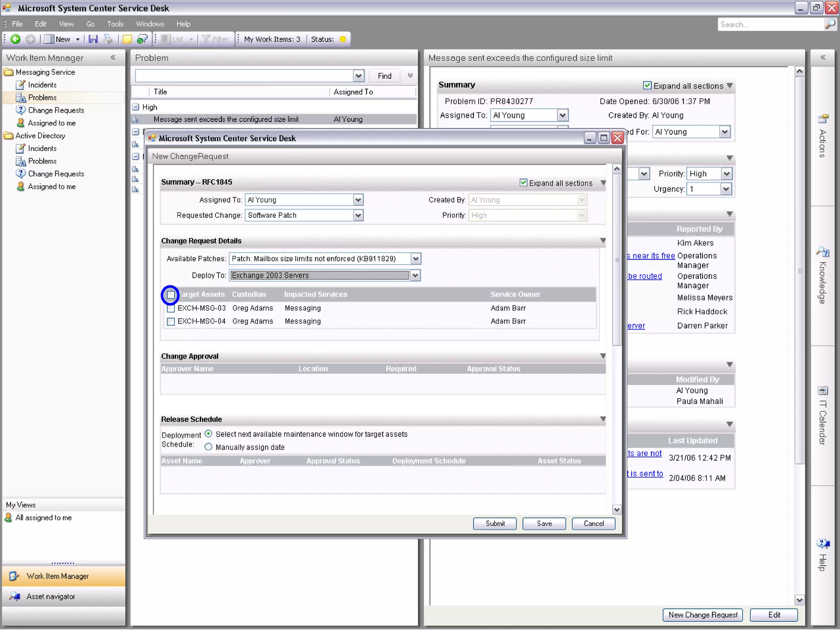Viewport: 840px width, 630px height.
Task: Click the yellow sticky note icon
Action: coord(127,39)
